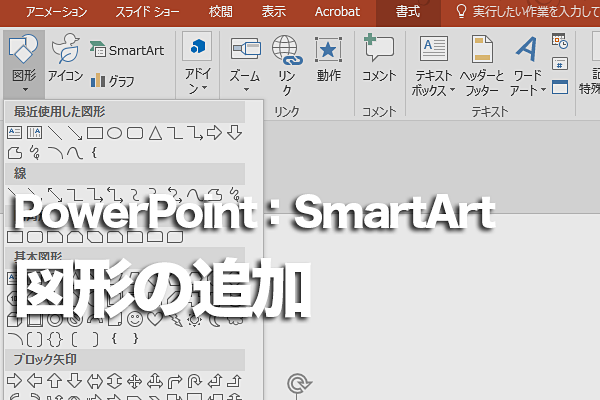Select right arrow in ブロック矢印 section
This screenshot has height=400, width=600.
point(15,381)
